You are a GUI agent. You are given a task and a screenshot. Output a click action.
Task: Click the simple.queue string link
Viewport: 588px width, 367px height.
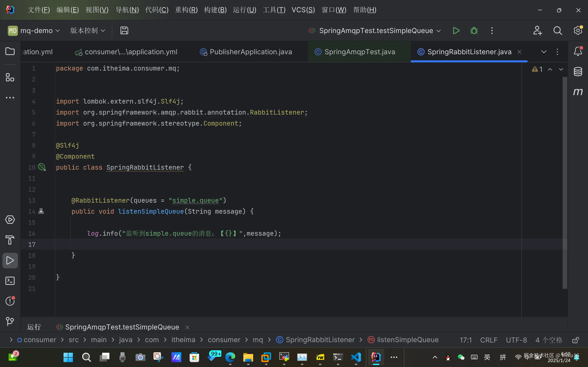pyautogui.click(x=195, y=200)
